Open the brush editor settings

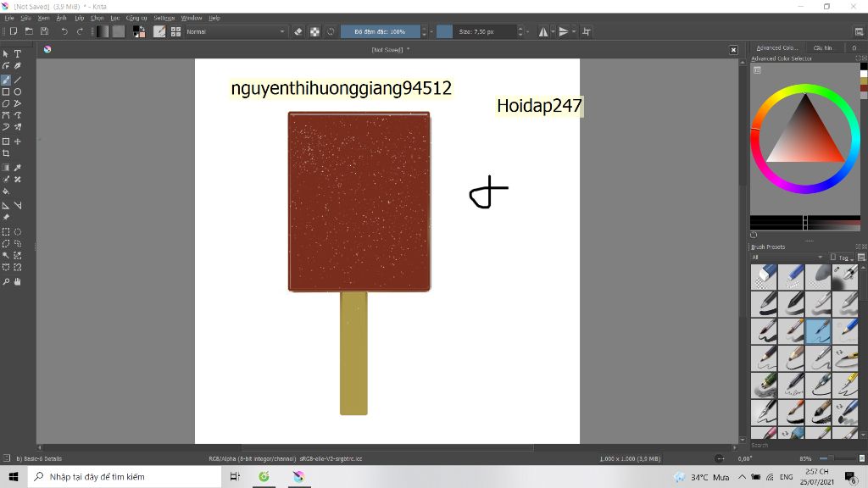pyautogui.click(x=159, y=31)
